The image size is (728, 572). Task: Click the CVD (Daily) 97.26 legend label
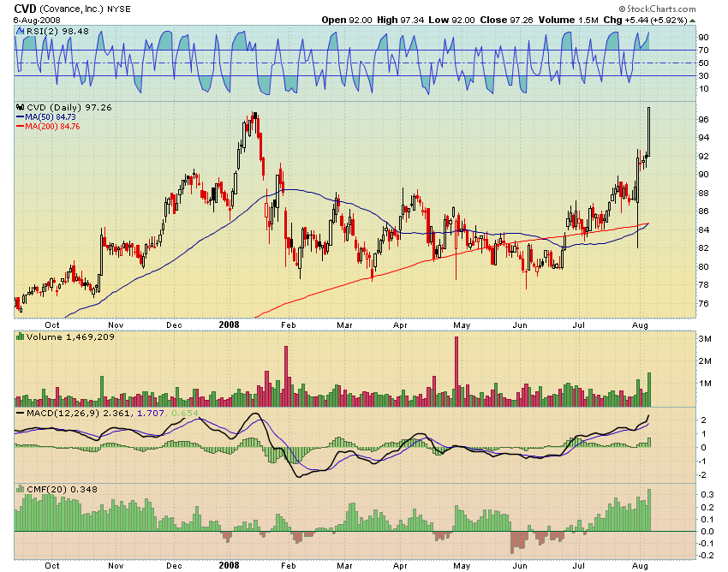(x=69, y=107)
